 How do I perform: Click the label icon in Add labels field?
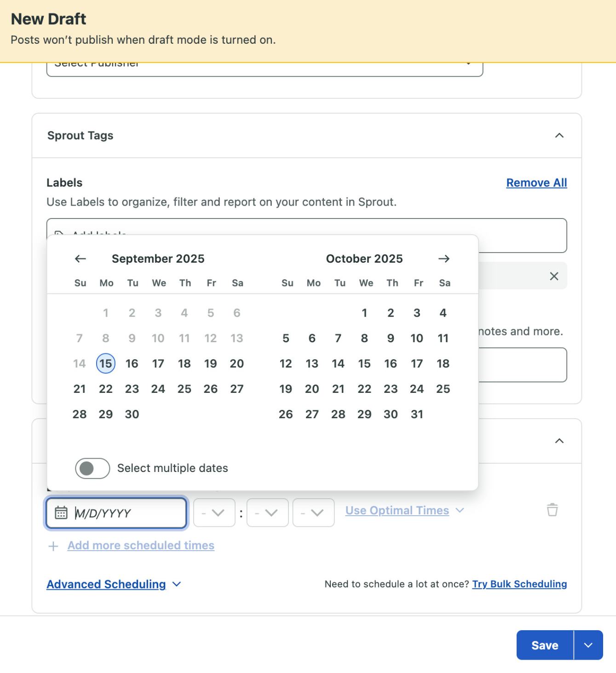click(x=59, y=234)
